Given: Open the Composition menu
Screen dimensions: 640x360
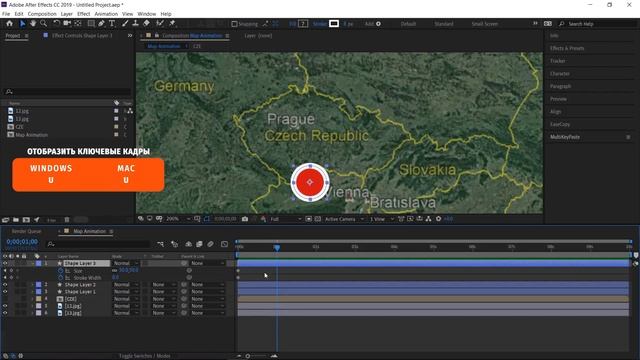Looking at the screenshot, I should pyautogui.click(x=42, y=14).
